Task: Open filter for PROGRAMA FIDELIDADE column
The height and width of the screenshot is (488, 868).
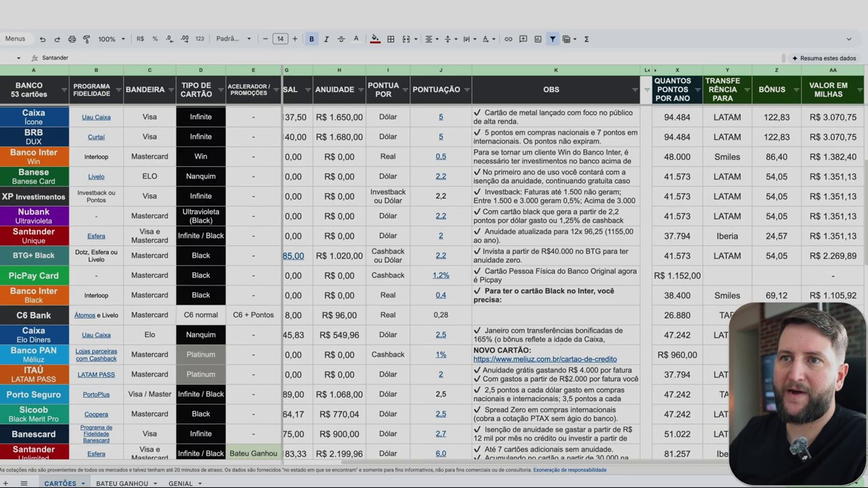Action: coord(119,90)
